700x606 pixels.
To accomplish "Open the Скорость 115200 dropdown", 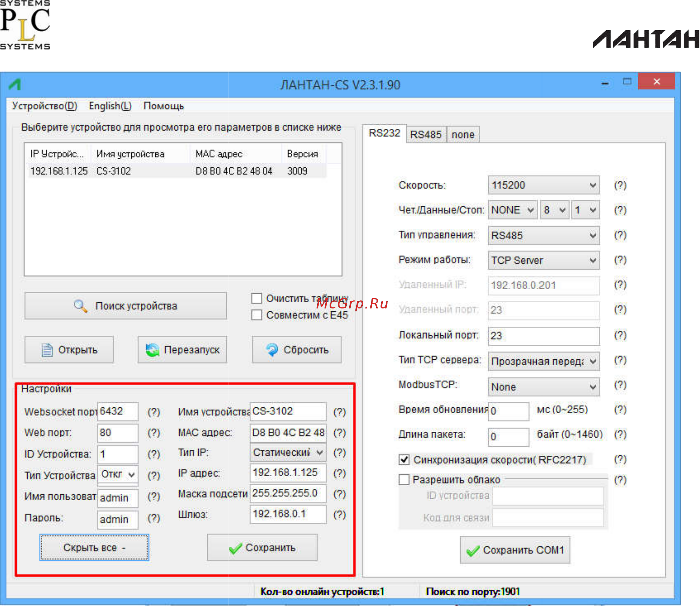I will (x=544, y=186).
